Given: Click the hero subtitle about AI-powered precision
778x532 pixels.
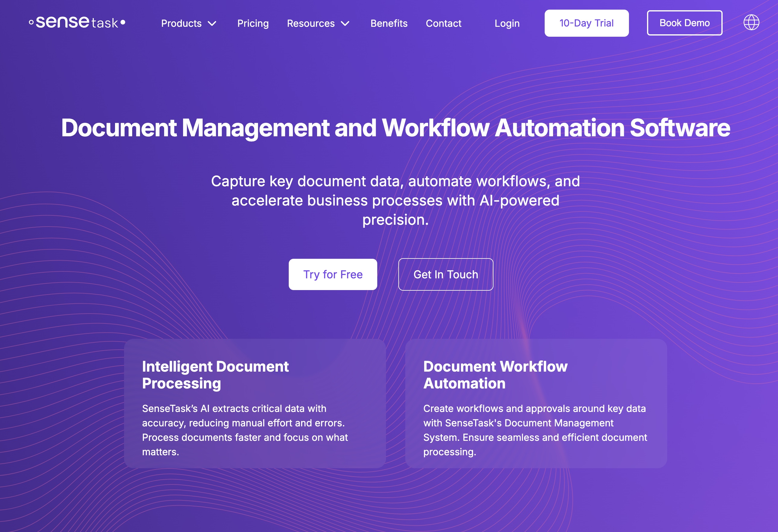Looking at the screenshot, I should [395, 200].
